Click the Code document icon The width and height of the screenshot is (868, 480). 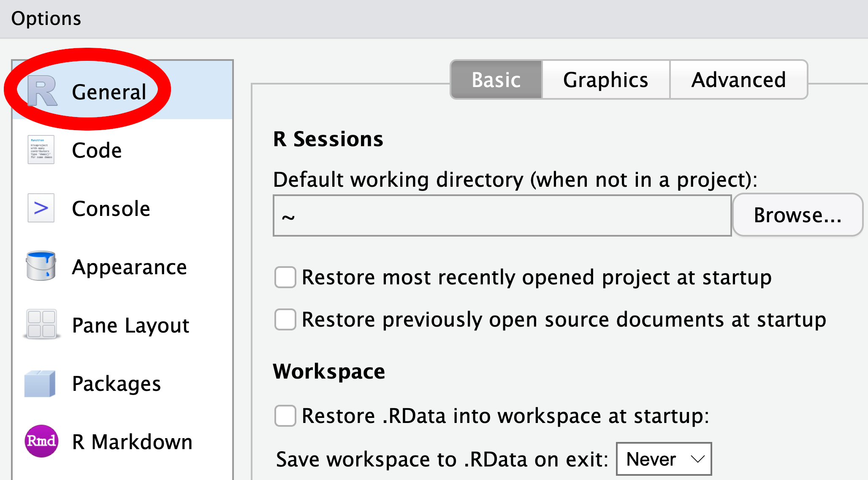tap(41, 150)
